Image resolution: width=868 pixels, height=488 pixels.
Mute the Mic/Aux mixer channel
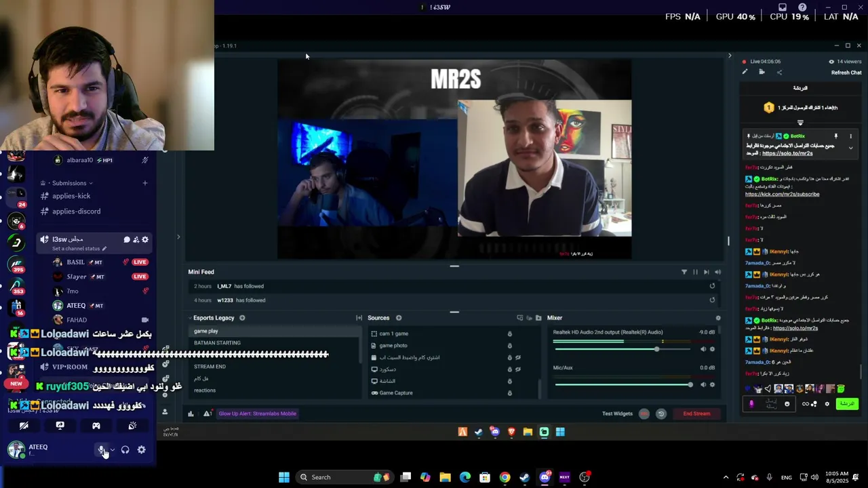click(703, 384)
